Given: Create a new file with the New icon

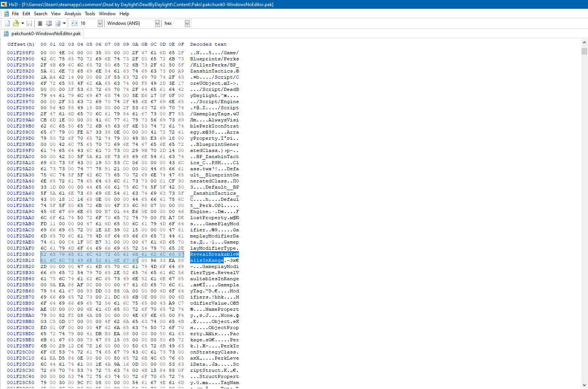Looking at the screenshot, I should [x=7, y=23].
